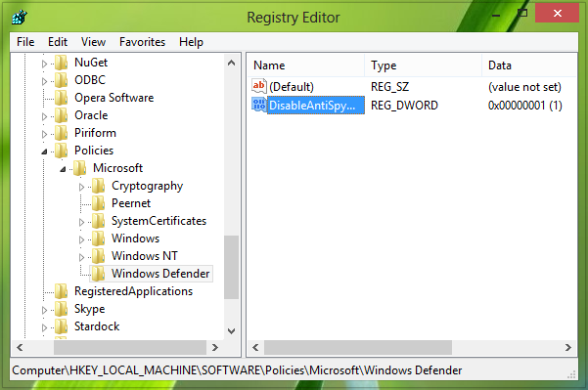Click the Name column header

306,65
